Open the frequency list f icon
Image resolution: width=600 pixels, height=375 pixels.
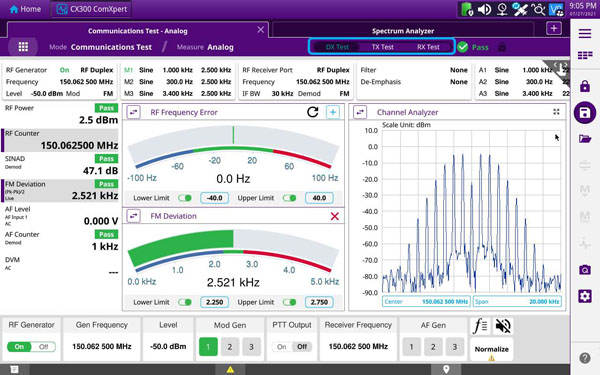480,326
